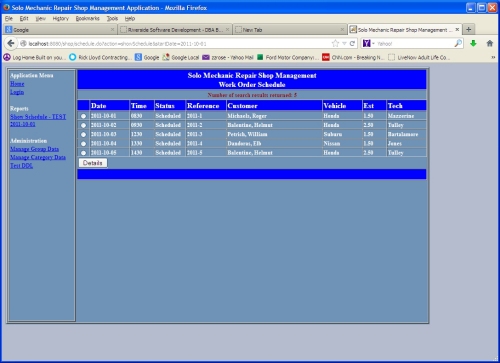Click the Customer column header
The image size is (500, 363).
click(x=274, y=106)
